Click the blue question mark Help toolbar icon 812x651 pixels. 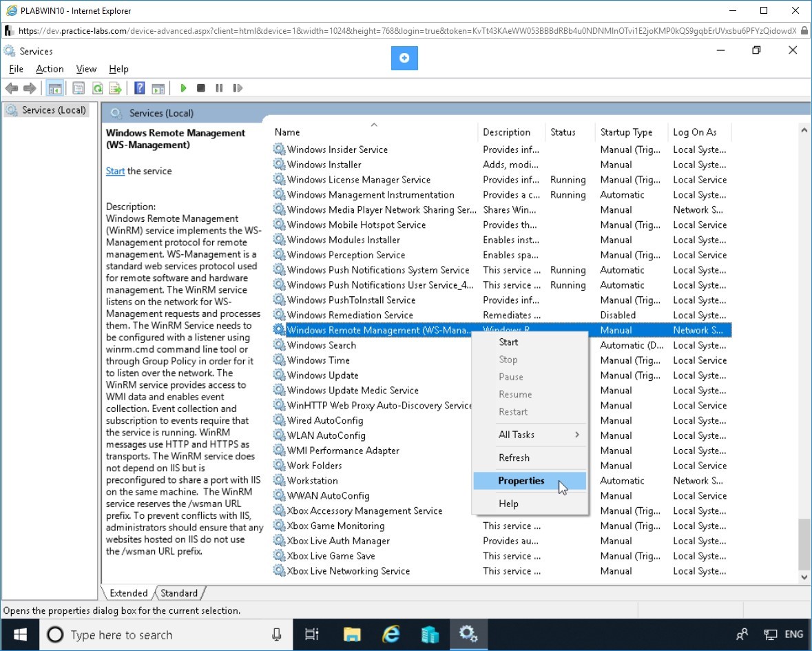tap(139, 89)
